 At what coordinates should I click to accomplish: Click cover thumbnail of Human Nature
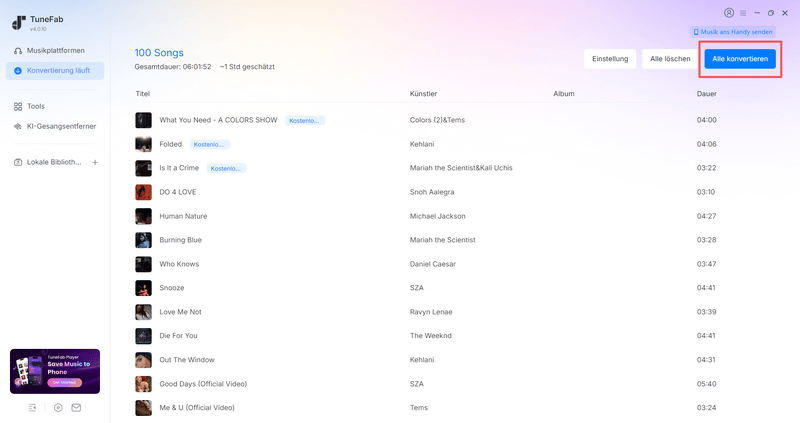coord(143,216)
